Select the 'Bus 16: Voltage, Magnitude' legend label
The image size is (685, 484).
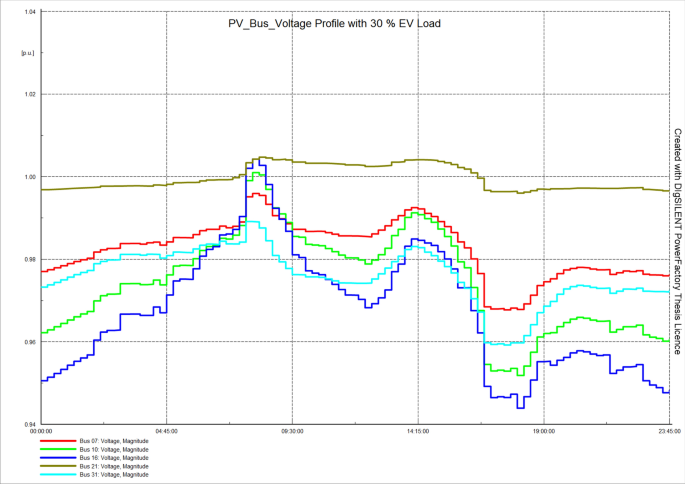click(x=114, y=458)
